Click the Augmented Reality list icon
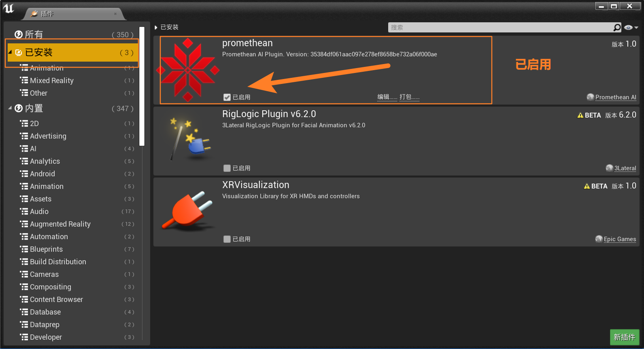Image resolution: width=644 pixels, height=349 pixels. coord(24,224)
